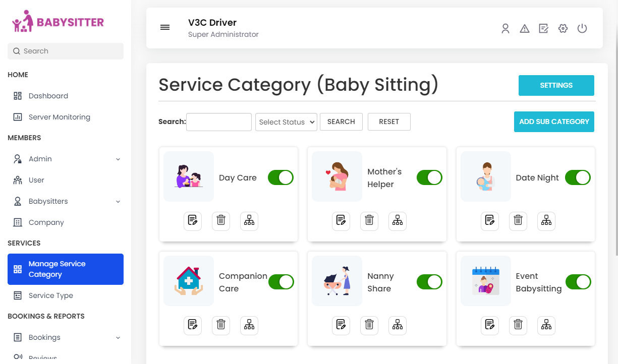The image size is (618, 364).
Task: Open the edit icon on Day Care card
Action: point(193,221)
